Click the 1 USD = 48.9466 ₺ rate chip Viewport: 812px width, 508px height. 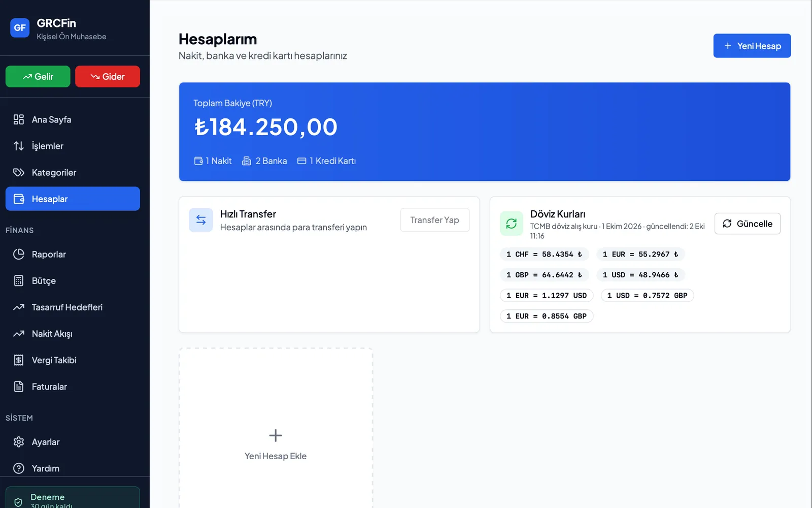(640, 275)
